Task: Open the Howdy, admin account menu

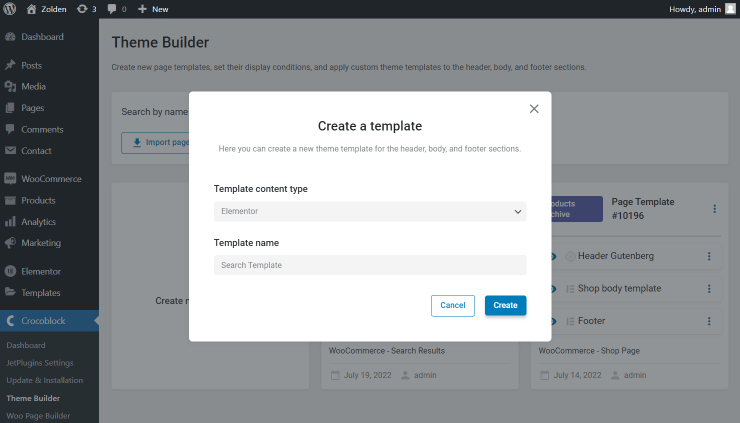Action: tap(702, 9)
